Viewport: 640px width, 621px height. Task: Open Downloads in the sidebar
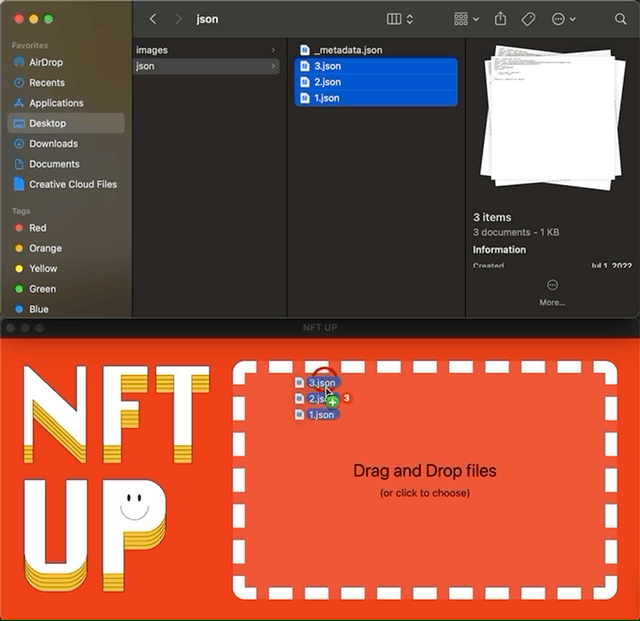66,144
